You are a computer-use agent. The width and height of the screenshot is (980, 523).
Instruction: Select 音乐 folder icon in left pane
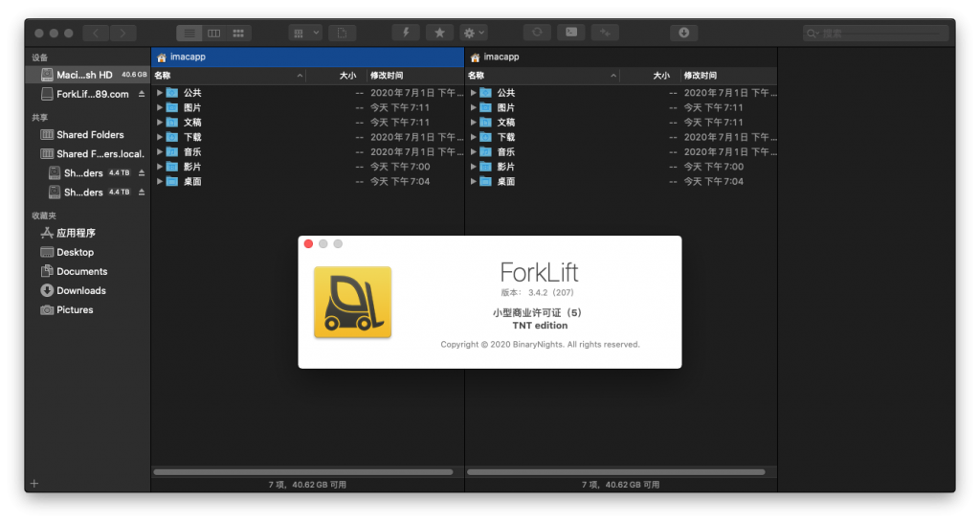[172, 152]
